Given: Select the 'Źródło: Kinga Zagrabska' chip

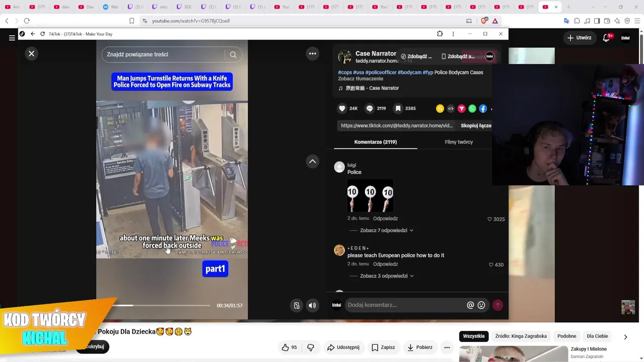Looking at the screenshot, I should pos(521,336).
